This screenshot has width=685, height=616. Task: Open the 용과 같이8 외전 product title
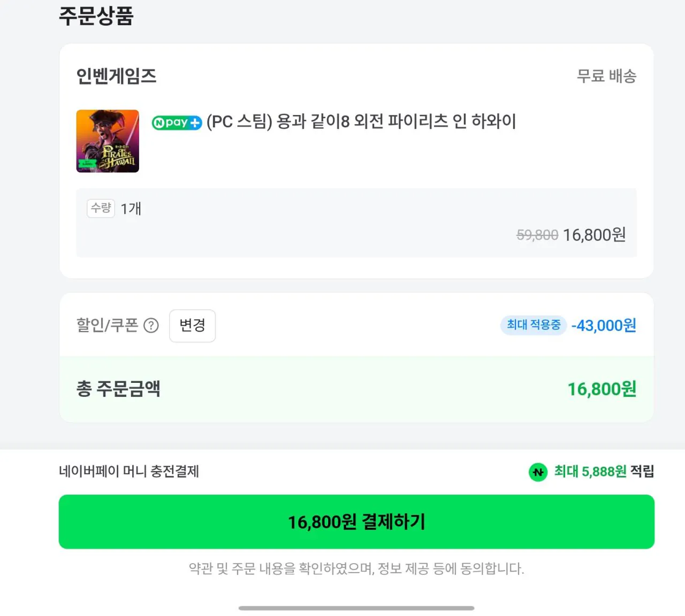[360, 122]
